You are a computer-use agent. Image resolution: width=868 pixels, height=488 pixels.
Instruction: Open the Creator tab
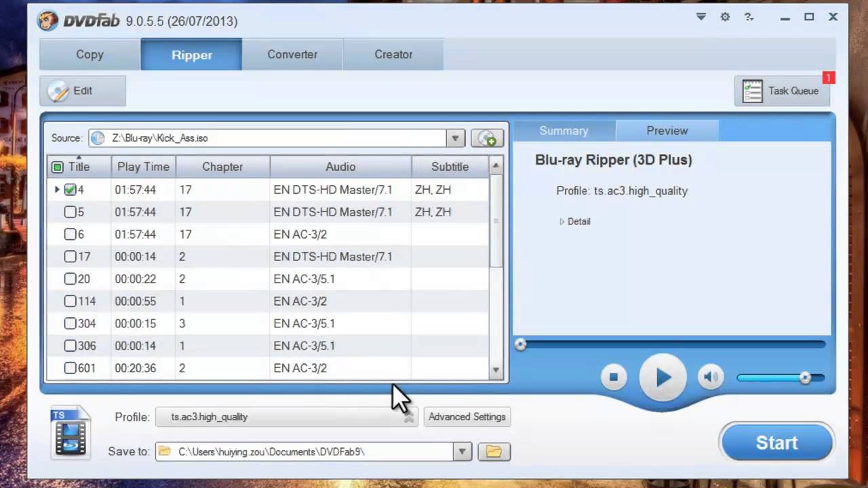pyautogui.click(x=393, y=54)
